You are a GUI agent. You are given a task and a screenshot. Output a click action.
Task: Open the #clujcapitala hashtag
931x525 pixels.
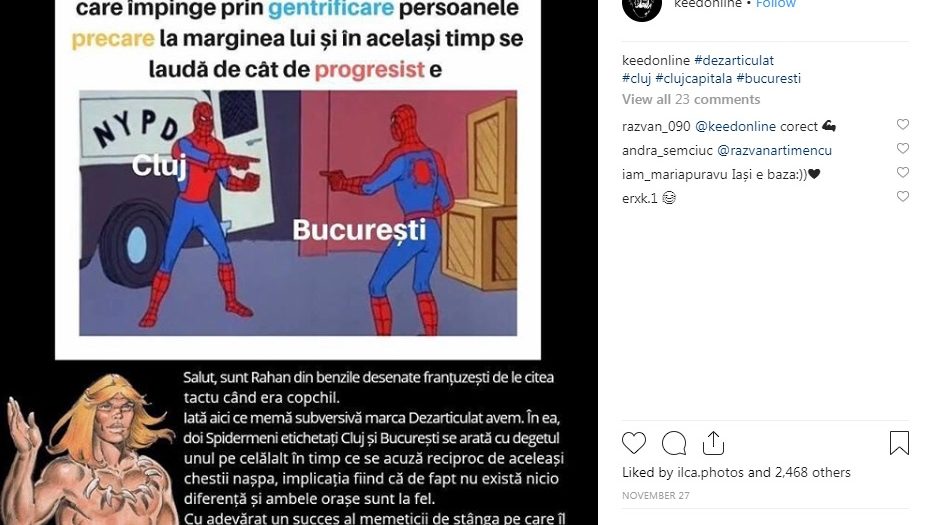pyautogui.click(x=694, y=78)
